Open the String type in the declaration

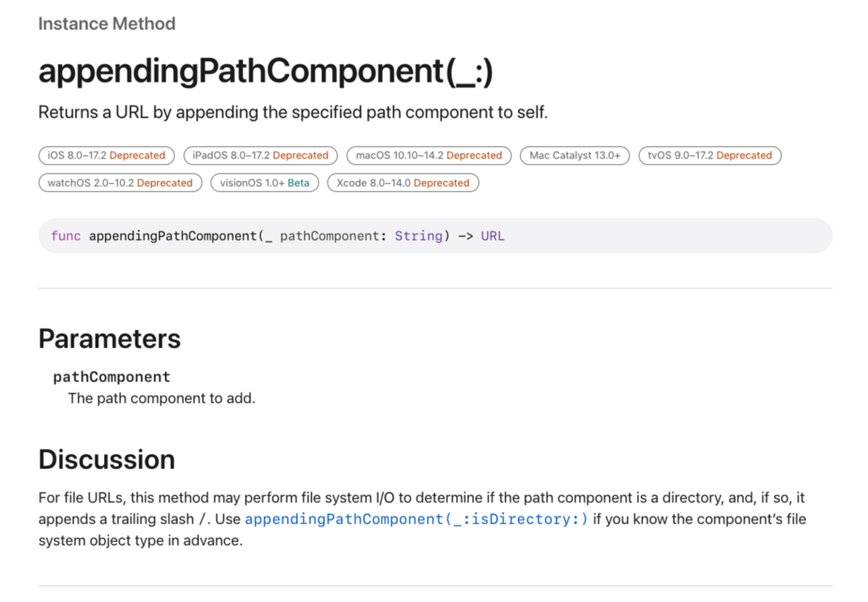[418, 236]
